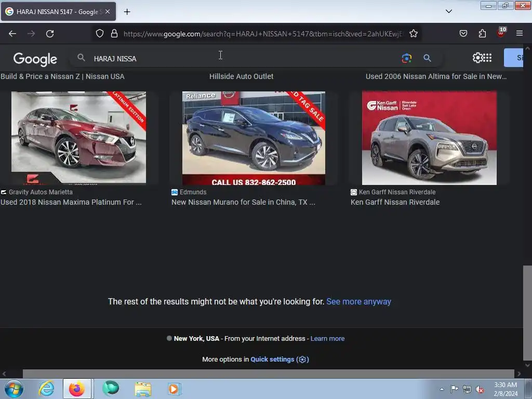
Task: Open the Windows Start menu
Action: pyautogui.click(x=14, y=389)
